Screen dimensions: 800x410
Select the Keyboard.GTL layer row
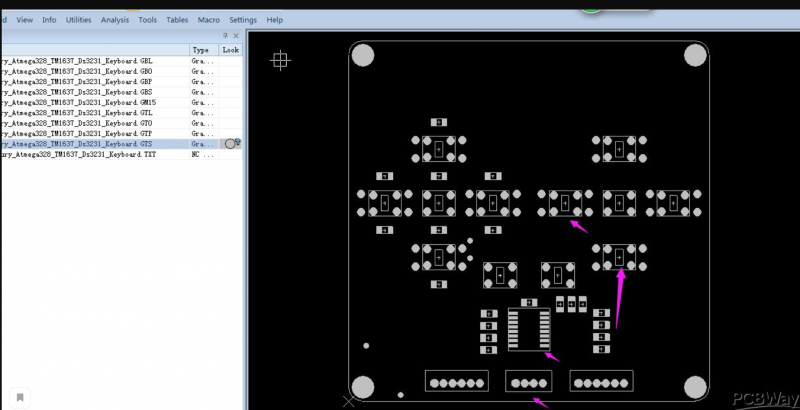(121, 113)
